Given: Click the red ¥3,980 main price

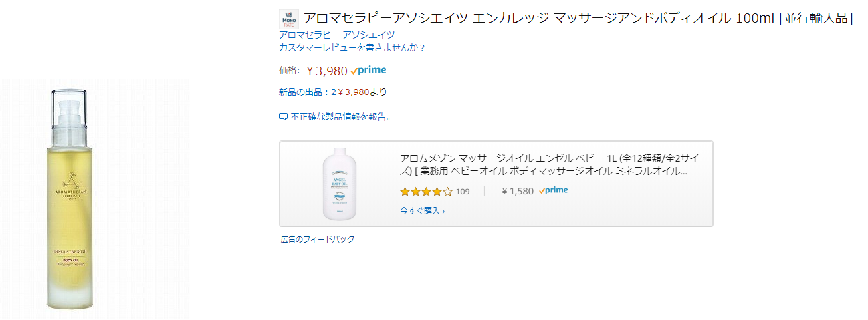Looking at the screenshot, I should pyautogui.click(x=327, y=71).
